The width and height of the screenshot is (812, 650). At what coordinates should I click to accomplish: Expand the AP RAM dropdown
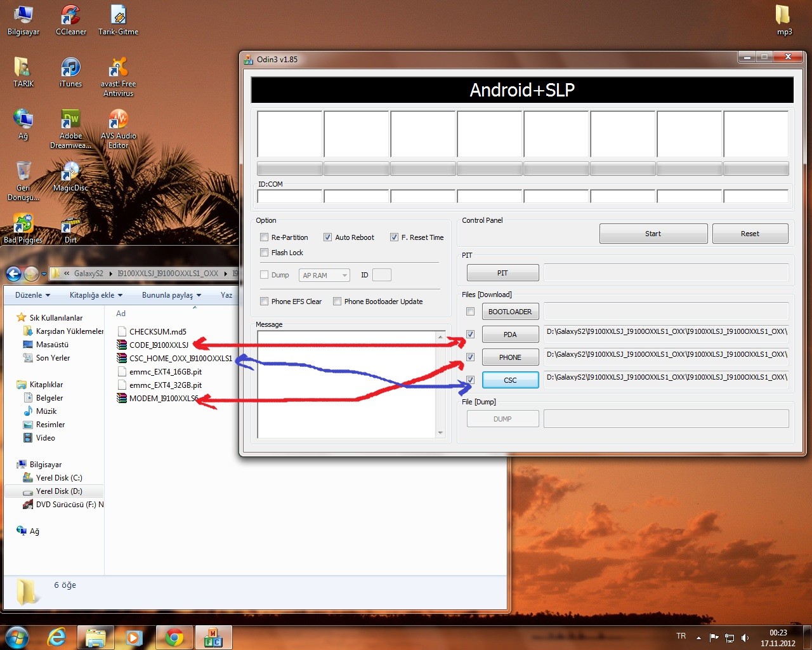click(324, 275)
